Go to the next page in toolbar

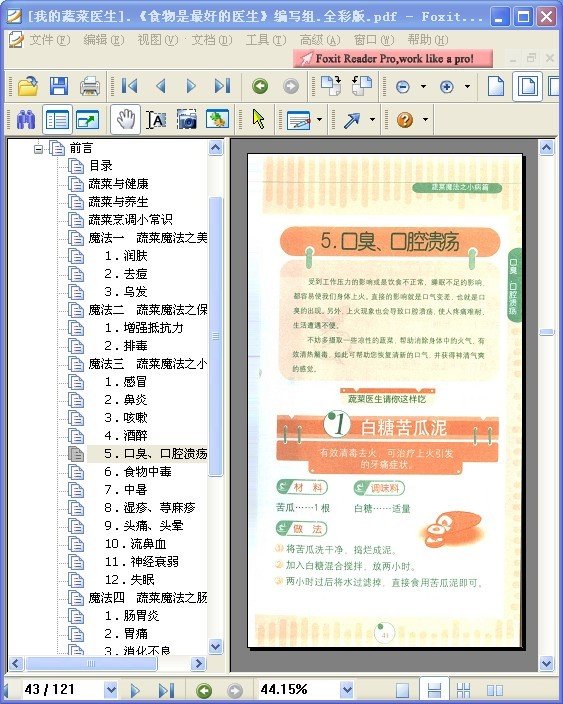pos(191,86)
